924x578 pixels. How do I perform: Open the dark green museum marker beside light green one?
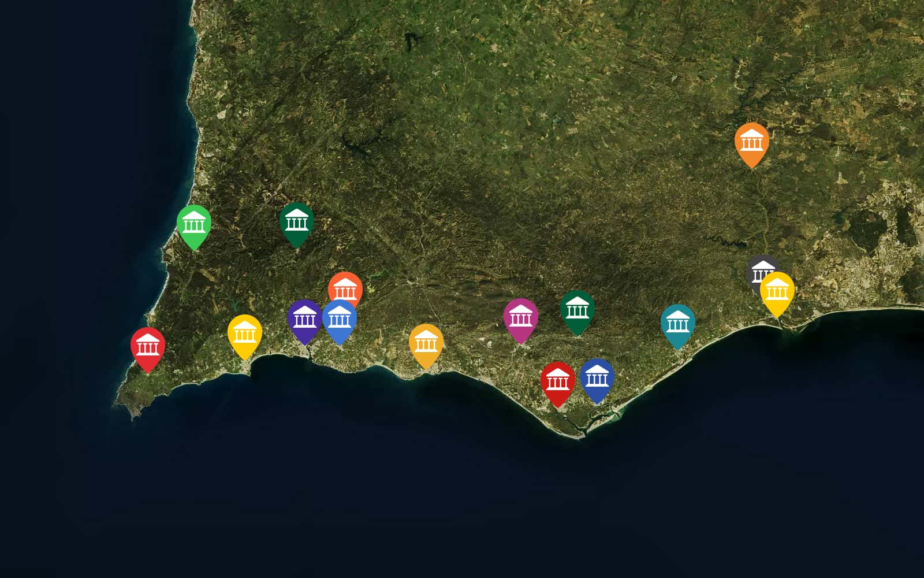[x=296, y=221]
